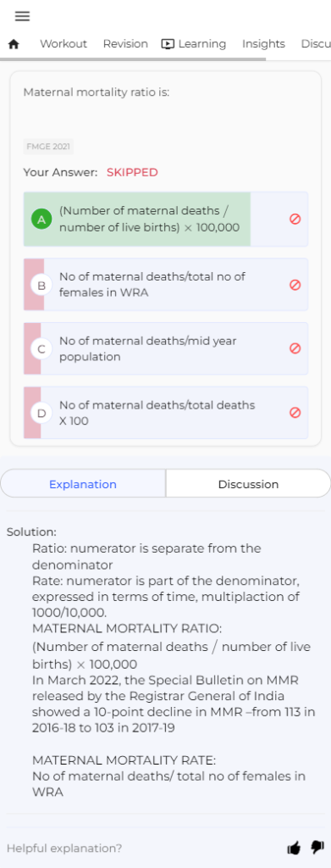Select answer option A circle
The height and width of the screenshot is (868, 331).
(41, 220)
